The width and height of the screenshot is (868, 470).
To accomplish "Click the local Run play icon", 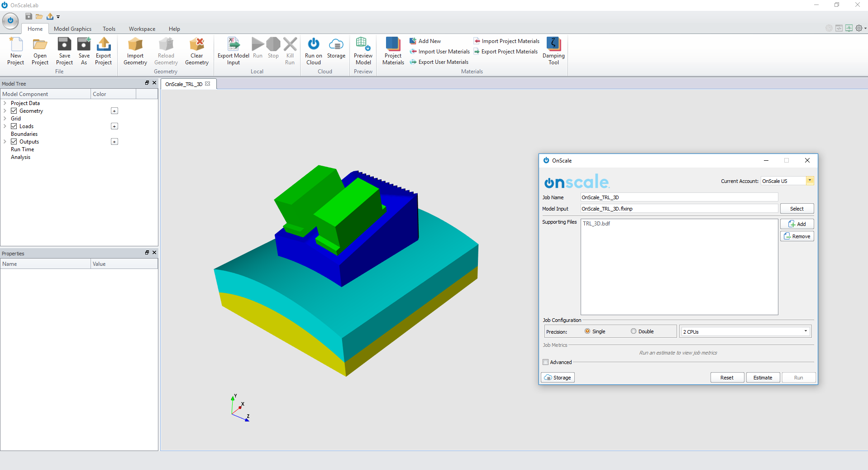I will (x=258, y=44).
